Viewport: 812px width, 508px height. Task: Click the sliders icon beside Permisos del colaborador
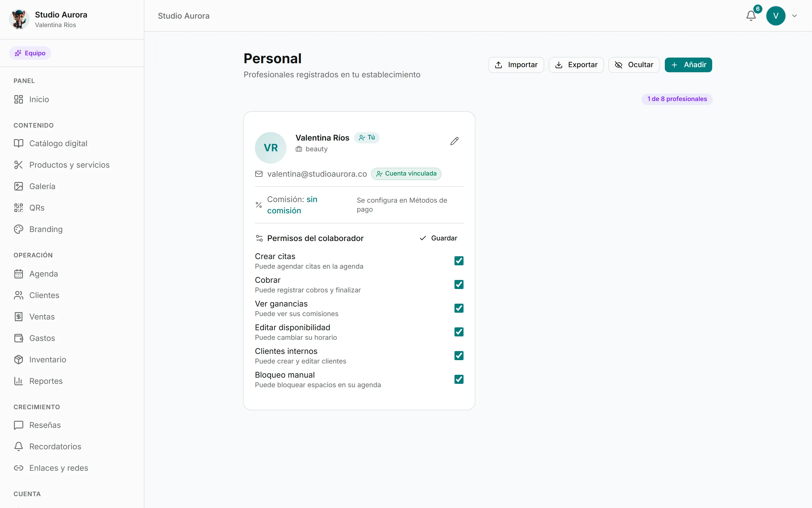point(259,238)
